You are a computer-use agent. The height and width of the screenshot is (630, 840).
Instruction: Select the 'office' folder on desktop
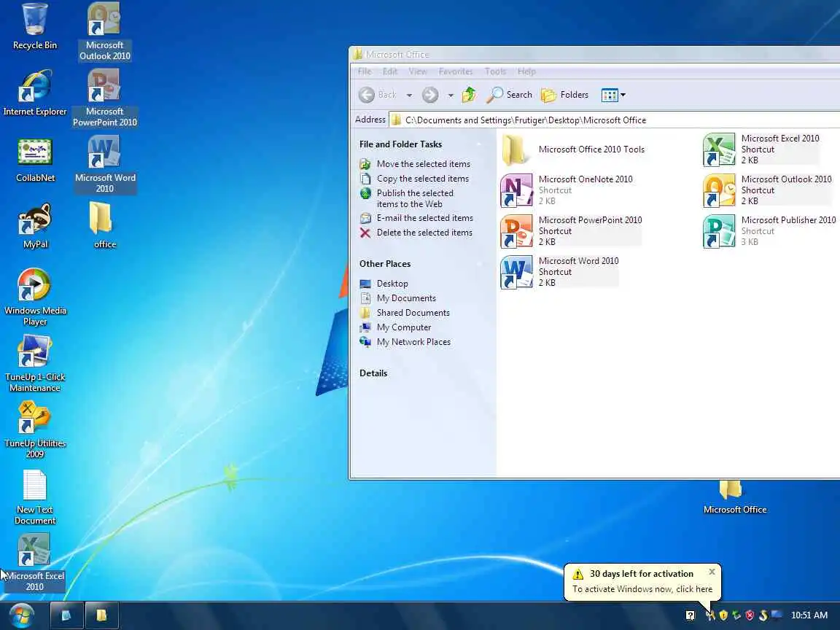pyautogui.click(x=104, y=225)
